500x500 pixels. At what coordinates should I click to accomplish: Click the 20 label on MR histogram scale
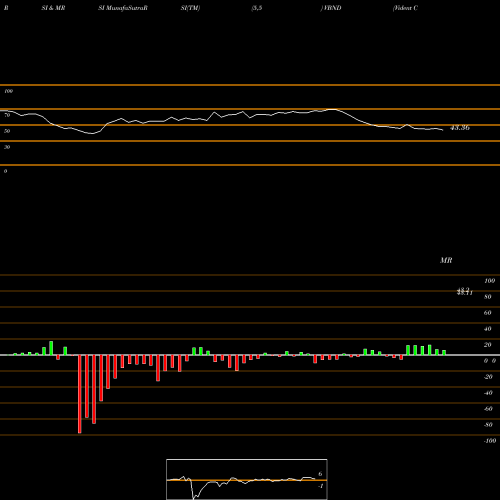(x=488, y=345)
